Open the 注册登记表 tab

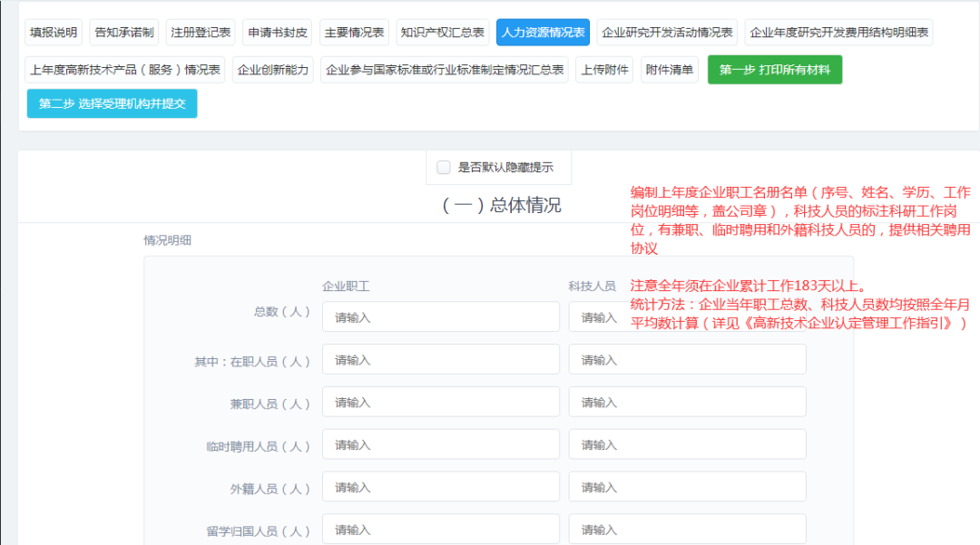tap(201, 33)
